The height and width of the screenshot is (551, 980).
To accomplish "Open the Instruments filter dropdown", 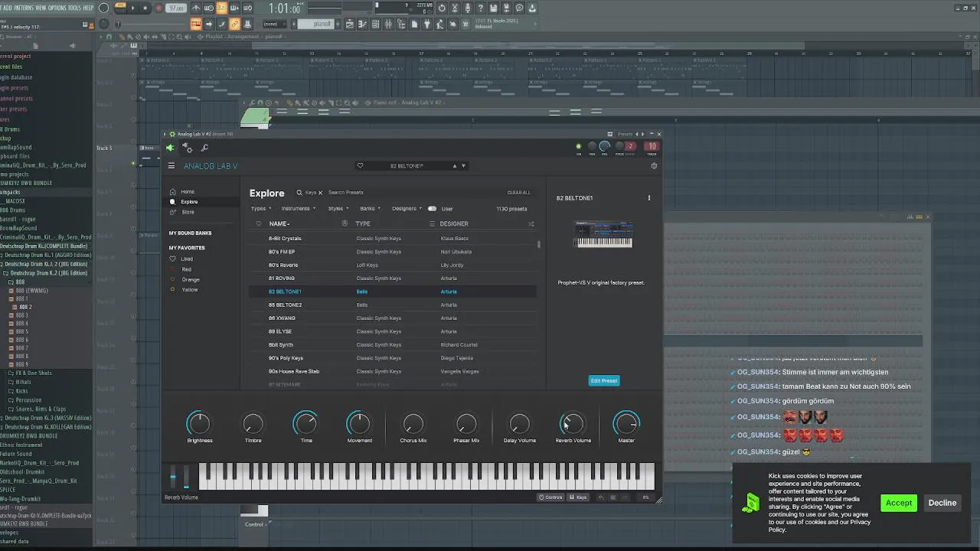I will click(x=298, y=209).
